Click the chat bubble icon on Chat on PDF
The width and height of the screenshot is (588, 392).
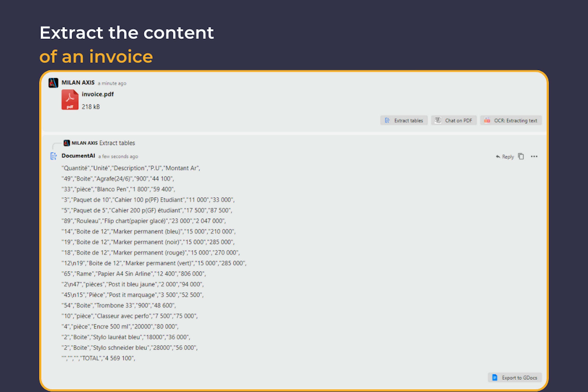point(437,120)
